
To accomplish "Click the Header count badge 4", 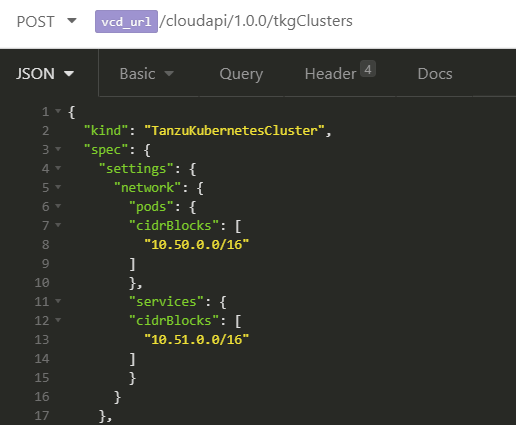I will (368, 69).
